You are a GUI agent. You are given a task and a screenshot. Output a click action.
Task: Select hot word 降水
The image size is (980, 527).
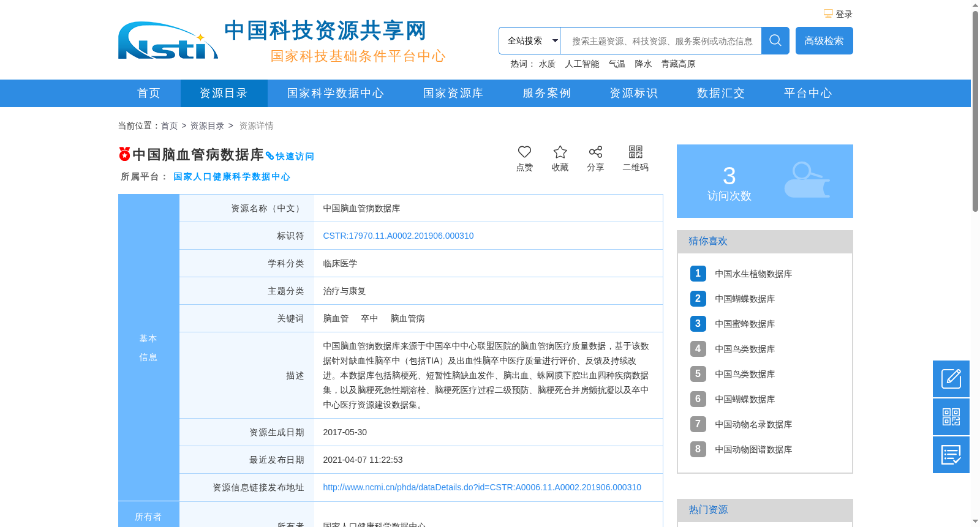point(643,64)
